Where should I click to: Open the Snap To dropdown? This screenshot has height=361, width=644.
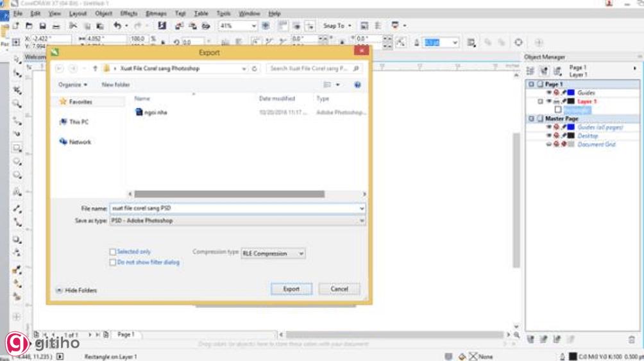coord(337,26)
